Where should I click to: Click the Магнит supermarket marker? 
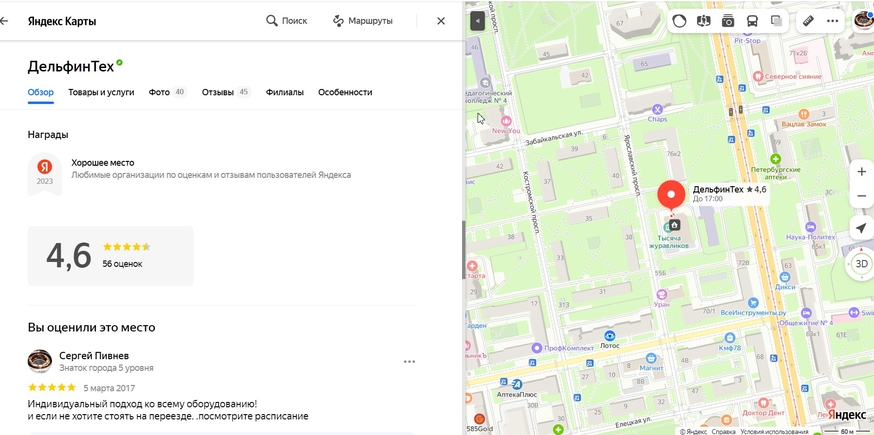pyautogui.click(x=650, y=358)
